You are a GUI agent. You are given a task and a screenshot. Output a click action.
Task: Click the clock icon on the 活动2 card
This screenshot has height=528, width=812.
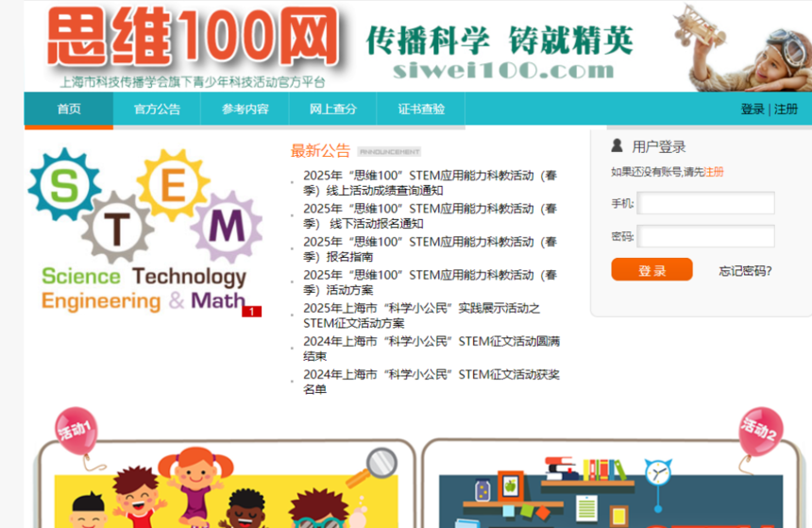pyautogui.click(x=658, y=472)
